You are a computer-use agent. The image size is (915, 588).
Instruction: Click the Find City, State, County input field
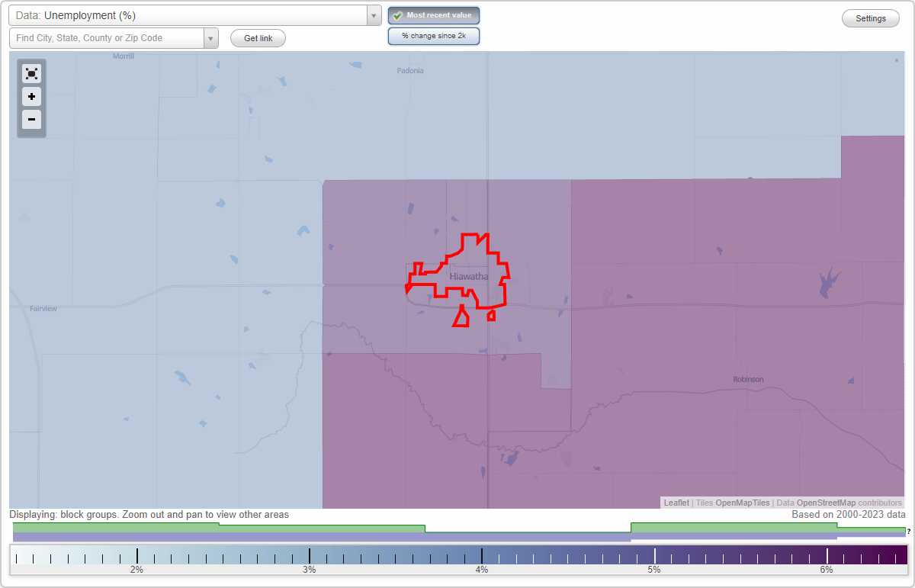point(107,37)
